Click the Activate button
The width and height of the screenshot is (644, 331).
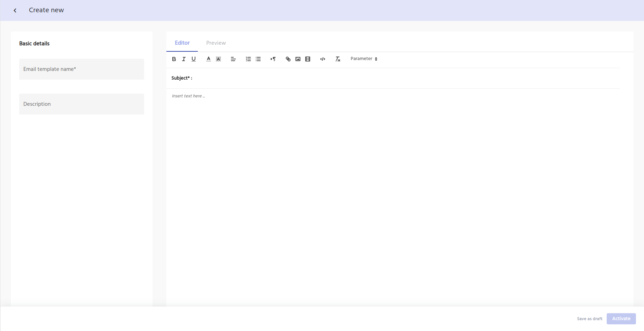[621, 319]
